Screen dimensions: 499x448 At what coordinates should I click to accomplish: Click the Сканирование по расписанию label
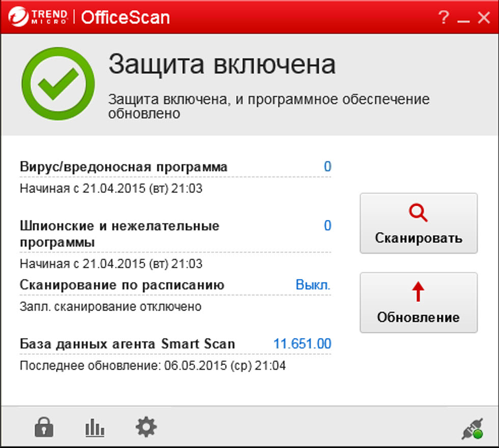coord(122,285)
